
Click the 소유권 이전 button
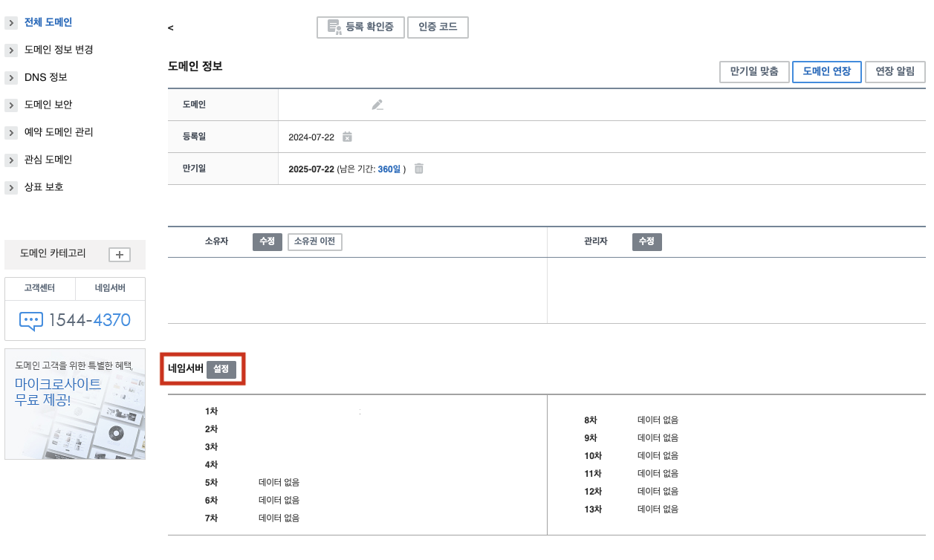(x=315, y=242)
